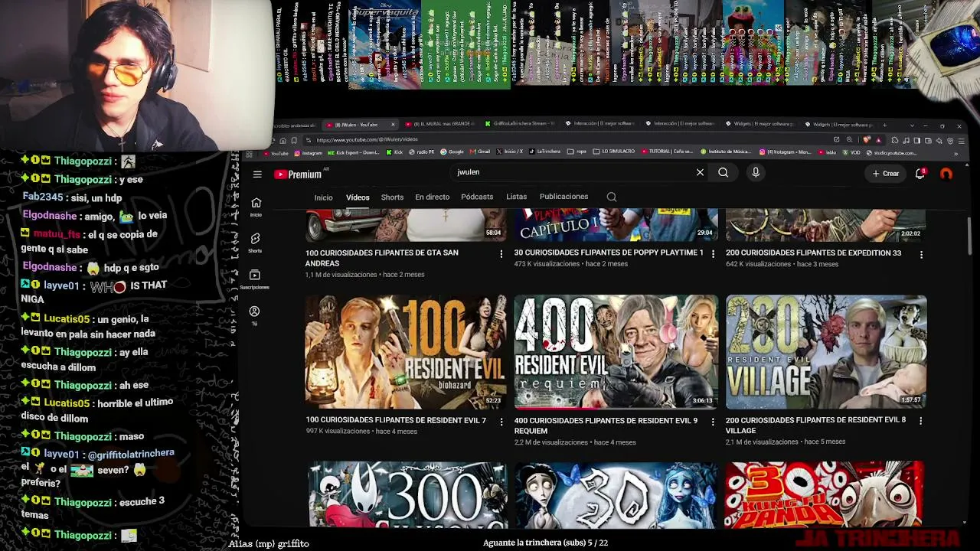
Task: Open the notifications bell
Action: tap(921, 174)
